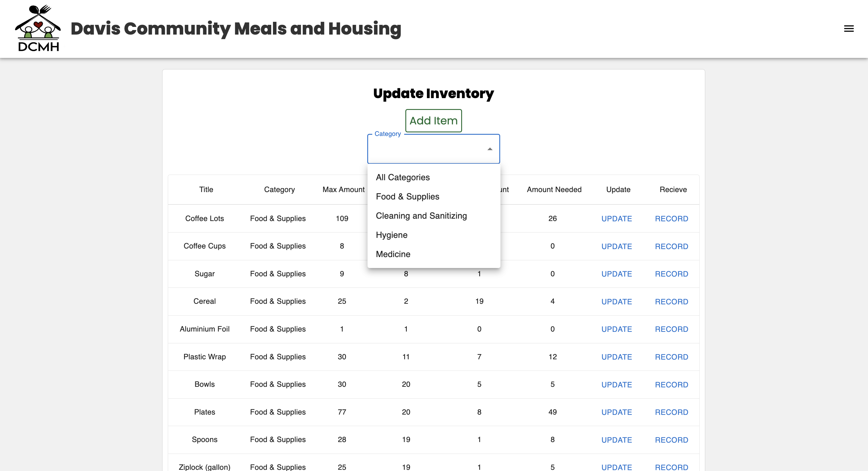Click UPDATE in the Spoons row
This screenshot has width=868, height=471.
tap(616, 440)
